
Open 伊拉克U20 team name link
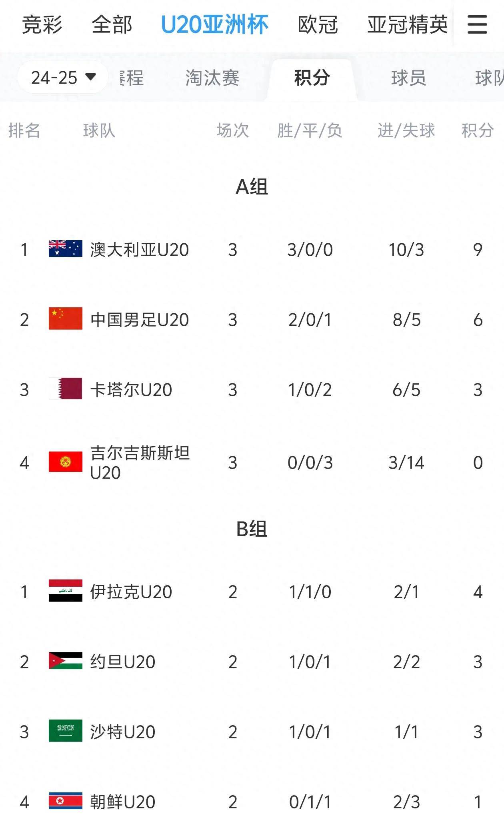[131, 592]
